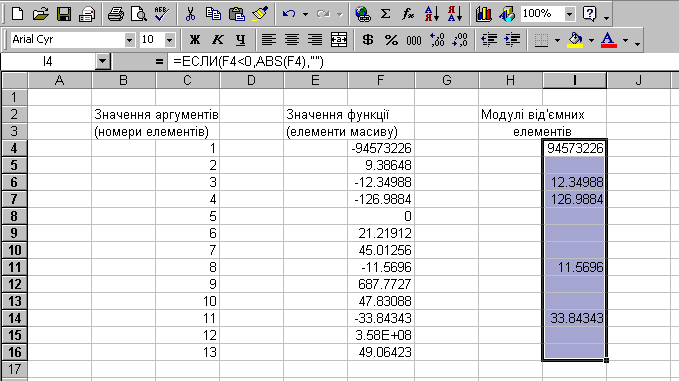Click the Edit Formula equals button
Viewport: 679px width, 381px height.
click(x=159, y=62)
